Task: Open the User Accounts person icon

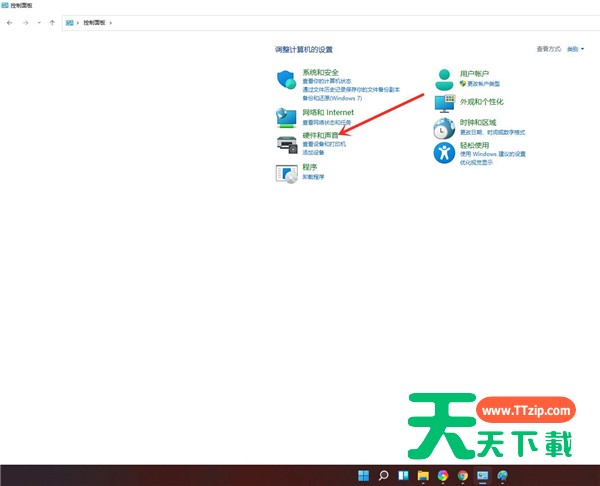Action: tap(444, 80)
